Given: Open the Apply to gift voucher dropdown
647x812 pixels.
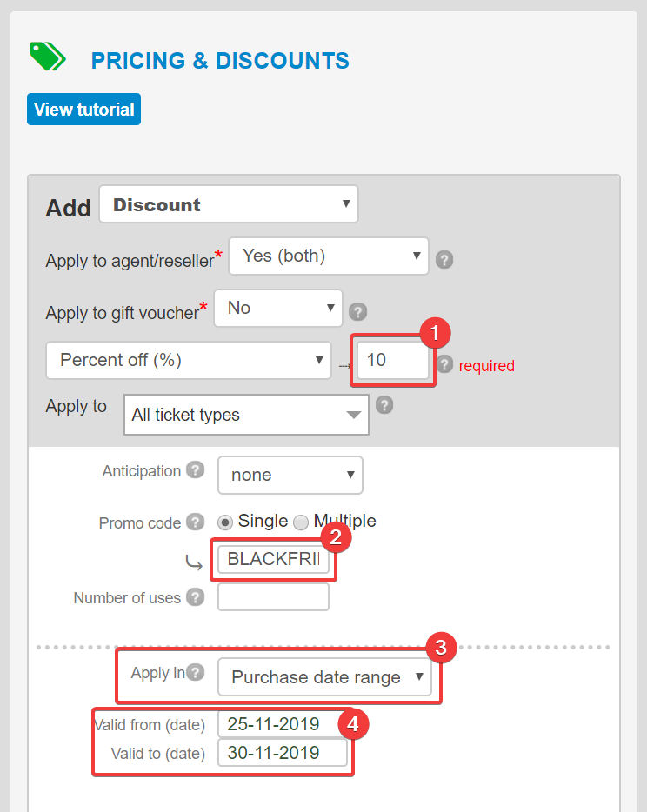Looking at the screenshot, I should click(278, 309).
